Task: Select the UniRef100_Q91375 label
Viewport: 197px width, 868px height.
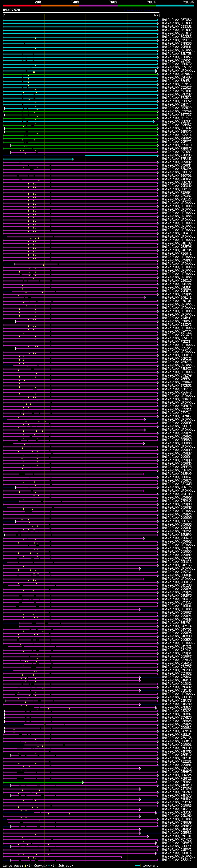Action: [177, 335]
